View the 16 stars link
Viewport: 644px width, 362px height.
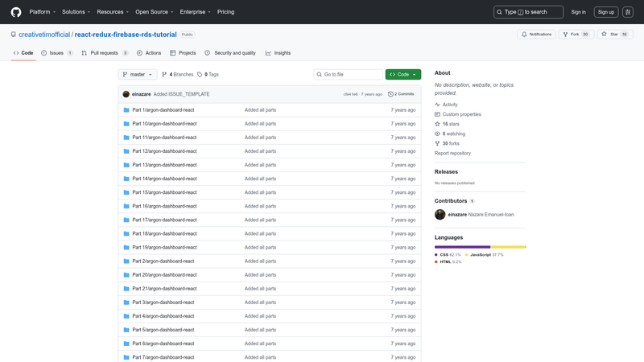click(447, 124)
